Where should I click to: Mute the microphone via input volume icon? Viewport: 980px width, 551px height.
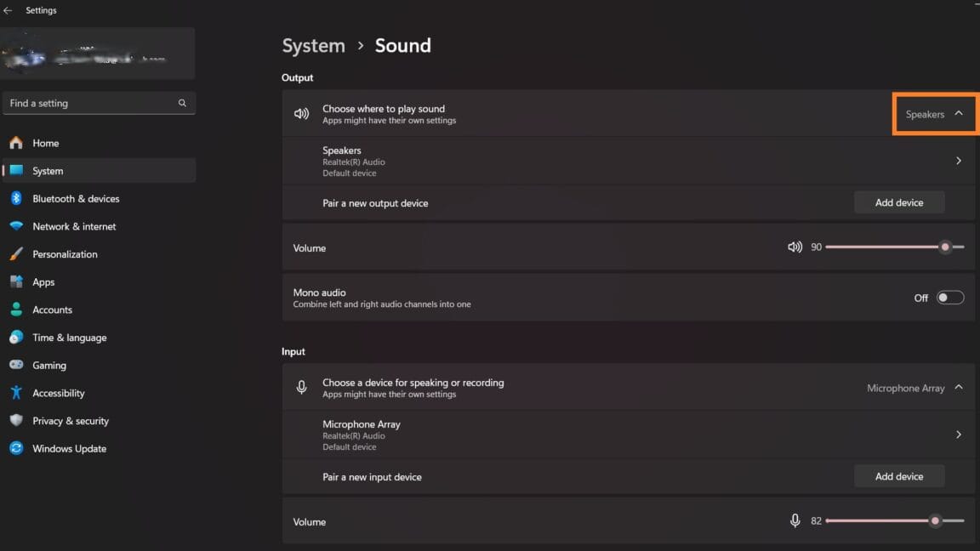click(795, 521)
